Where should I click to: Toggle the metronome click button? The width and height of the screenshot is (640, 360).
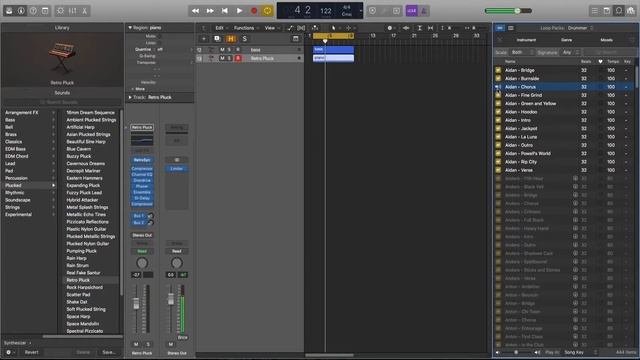[424, 11]
